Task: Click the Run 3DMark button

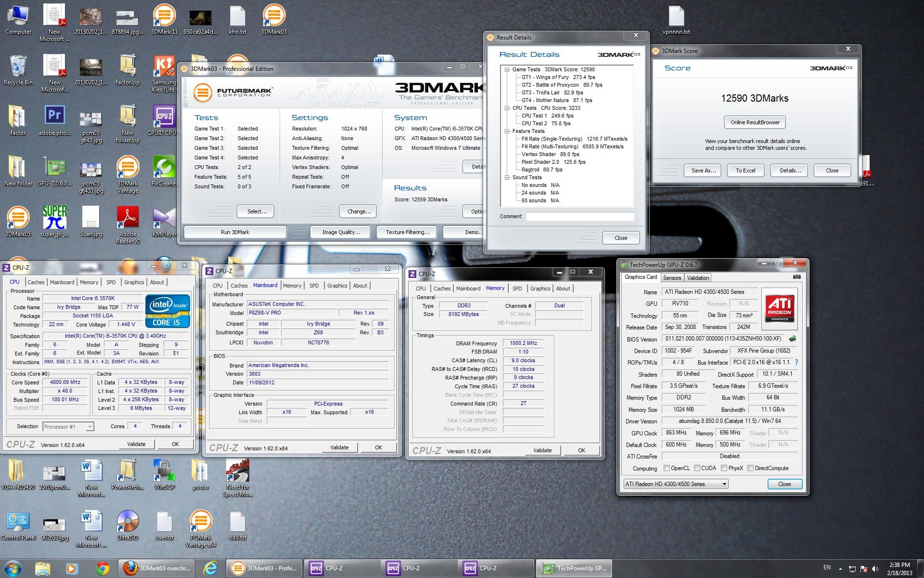Action: tap(235, 232)
